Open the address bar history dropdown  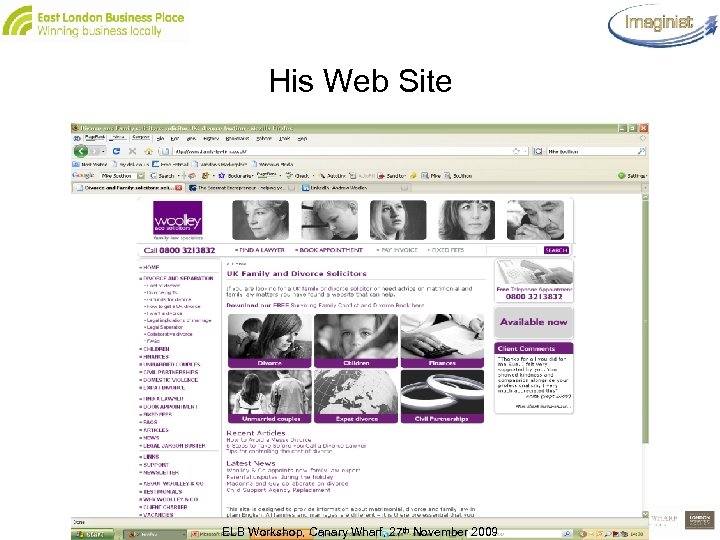click(526, 151)
